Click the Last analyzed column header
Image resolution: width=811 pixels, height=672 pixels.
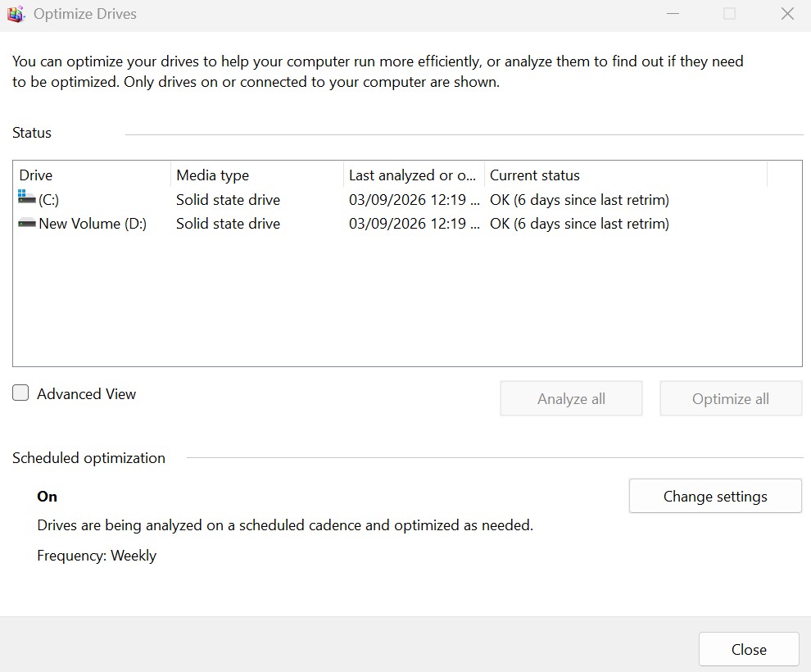[414, 175]
